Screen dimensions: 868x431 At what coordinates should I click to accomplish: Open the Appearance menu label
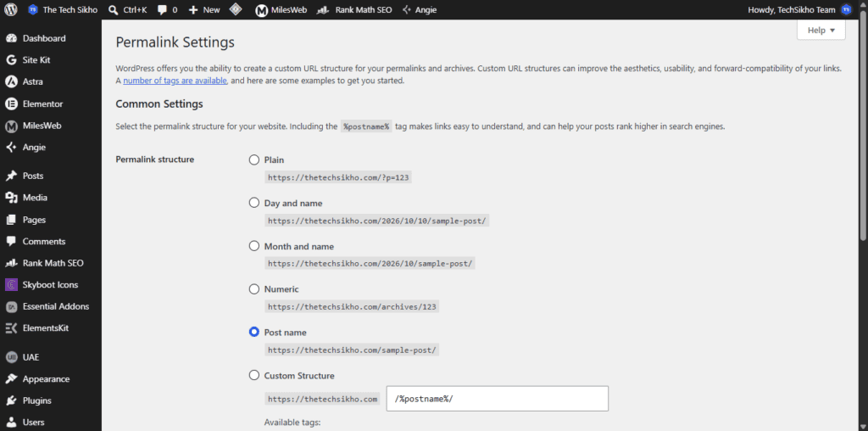[x=46, y=379]
